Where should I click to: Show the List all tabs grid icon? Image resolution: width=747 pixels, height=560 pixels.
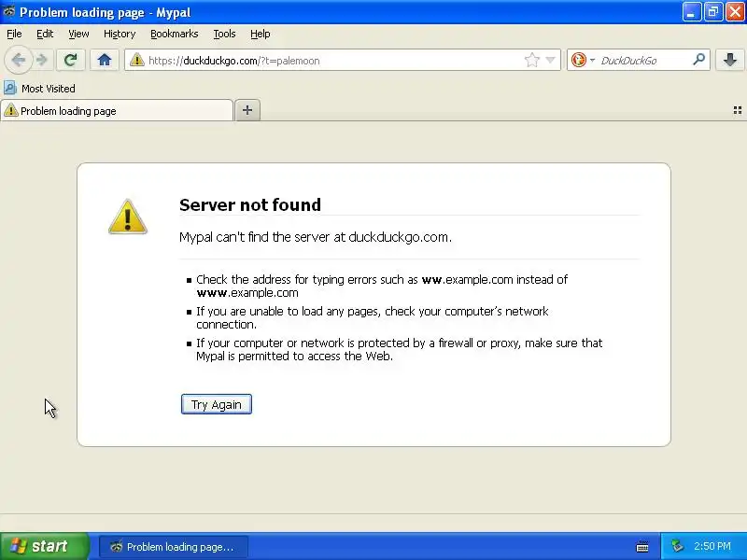(x=737, y=110)
